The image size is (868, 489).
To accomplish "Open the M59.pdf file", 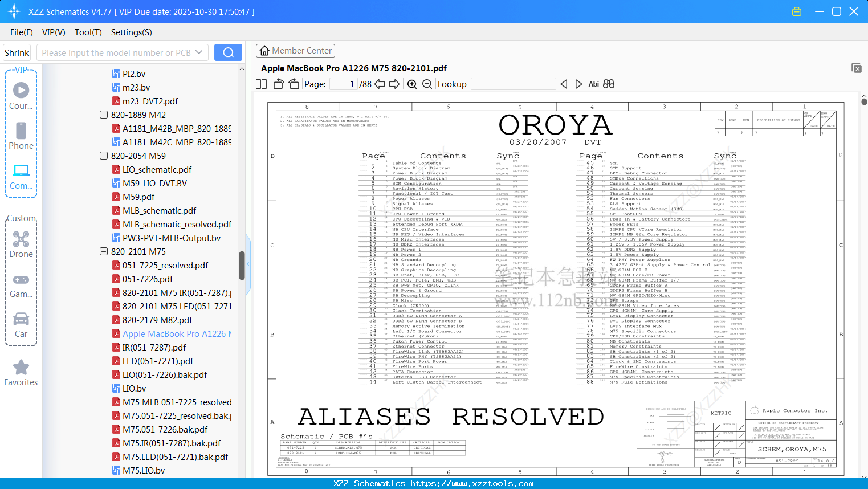I will tap(138, 197).
